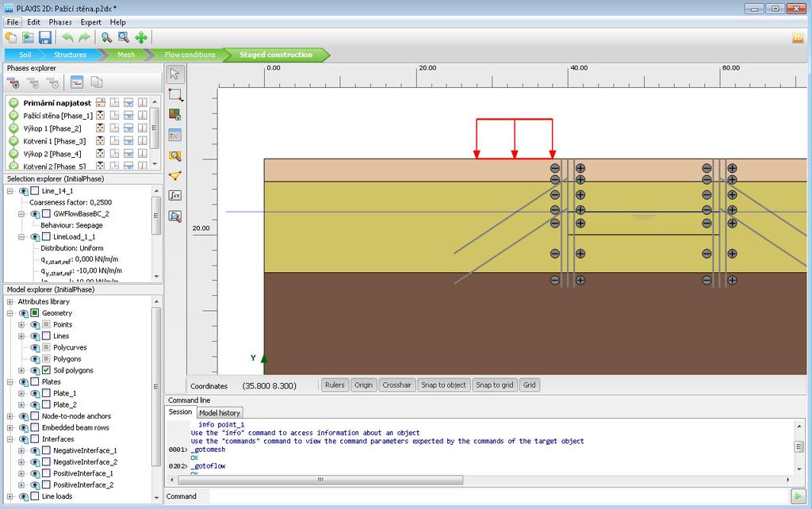Viewport: 812px width, 509px height.
Task: Go to the Flow conditions tab
Action: [190, 55]
